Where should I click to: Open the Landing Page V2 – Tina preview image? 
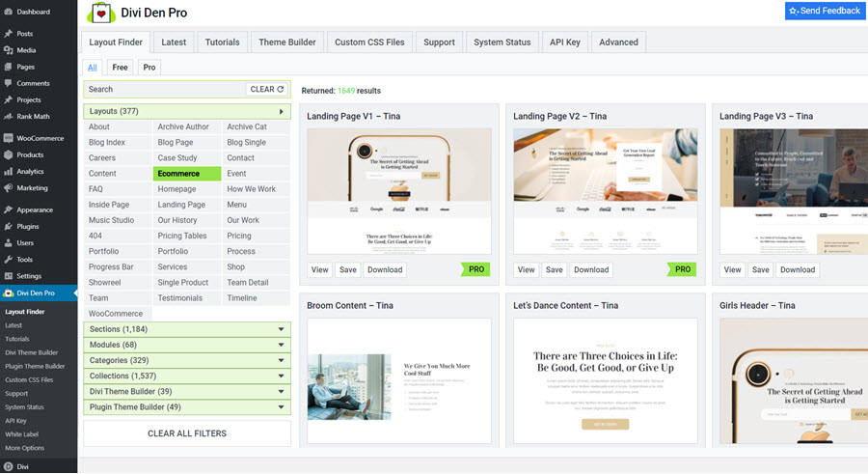click(606, 192)
